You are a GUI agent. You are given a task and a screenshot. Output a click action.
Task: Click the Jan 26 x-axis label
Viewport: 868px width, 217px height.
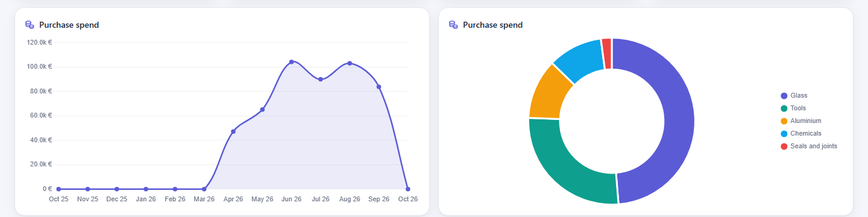tap(146, 199)
